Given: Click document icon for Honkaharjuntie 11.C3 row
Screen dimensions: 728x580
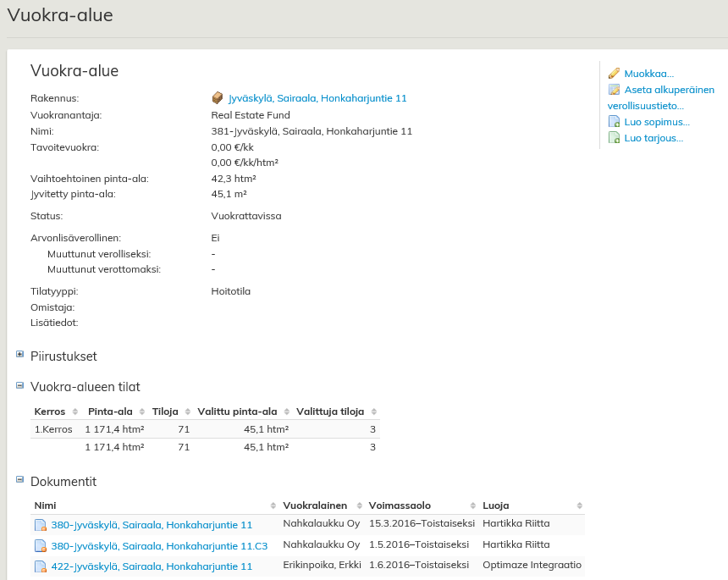Looking at the screenshot, I should [40, 545].
